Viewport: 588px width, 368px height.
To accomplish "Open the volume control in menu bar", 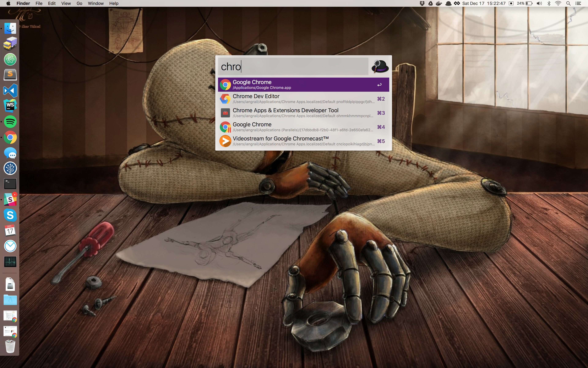I will click(x=539, y=3).
